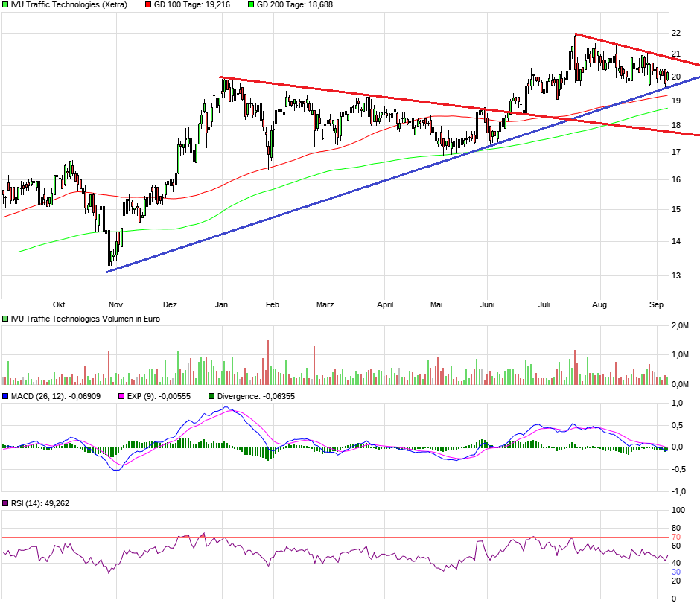The height and width of the screenshot is (606, 700).
Task: Click the price axis value 14
Action: click(x=676, y=241)
